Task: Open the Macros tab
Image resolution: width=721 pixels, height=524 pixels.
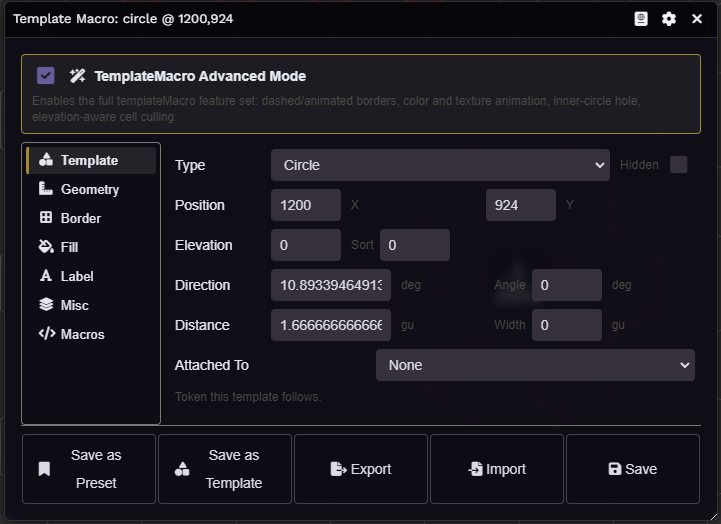Action: click(x=91, y=334)
